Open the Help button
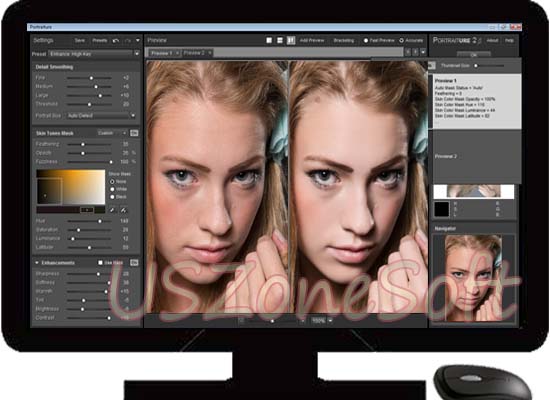 pos(509,41)
